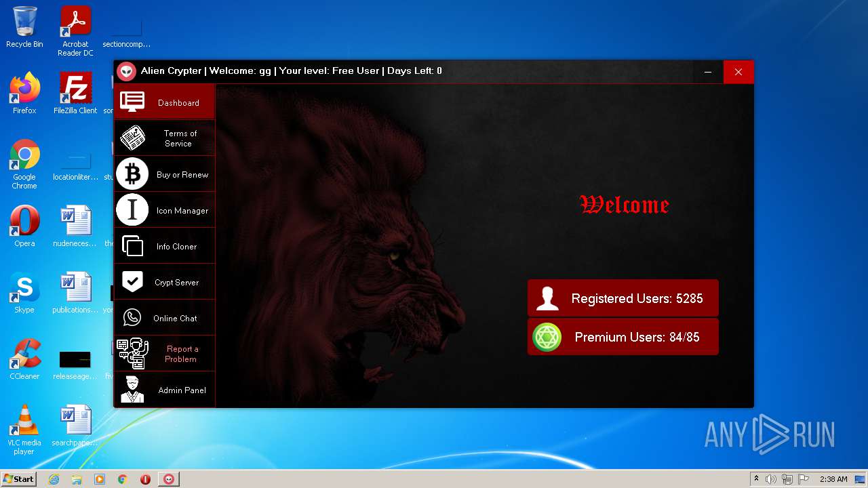Click the Dashboard monitor icon in sidebar
This screenshot has height=488, width=868.
pos(132,102)
